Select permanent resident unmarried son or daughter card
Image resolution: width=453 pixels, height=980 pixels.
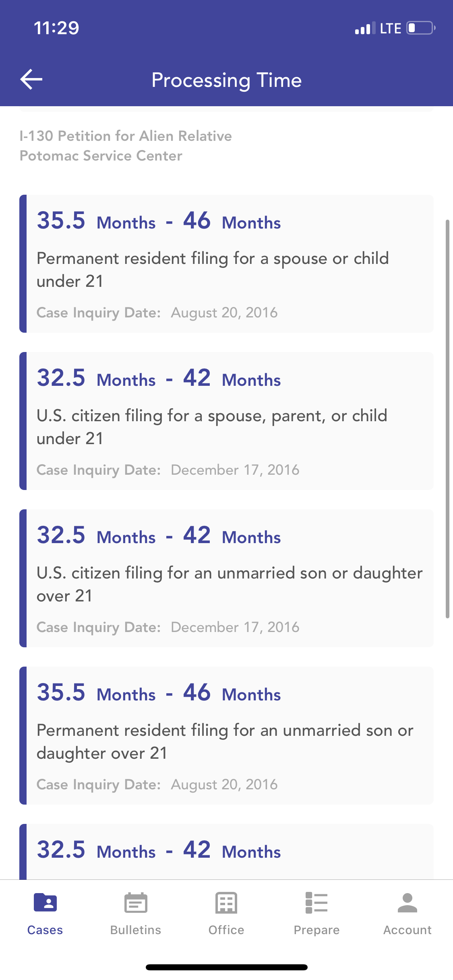click(x=226, y=735)
